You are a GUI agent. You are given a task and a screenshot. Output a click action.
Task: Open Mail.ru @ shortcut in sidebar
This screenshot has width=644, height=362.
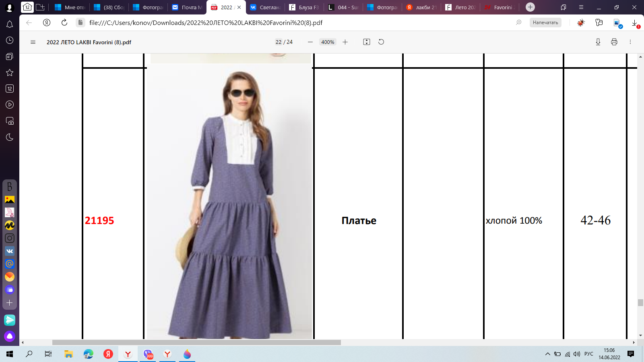(10, 264)
